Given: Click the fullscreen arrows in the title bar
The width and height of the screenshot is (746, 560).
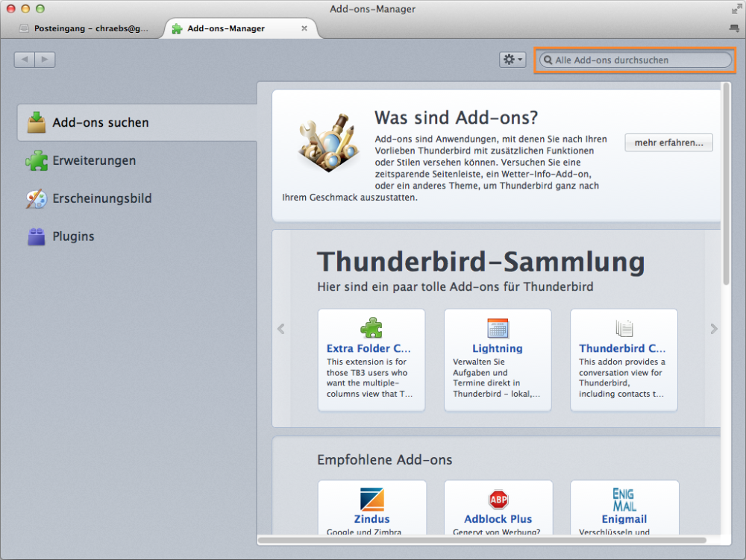Looking at the screenshot, I should (x=736, y=8).
